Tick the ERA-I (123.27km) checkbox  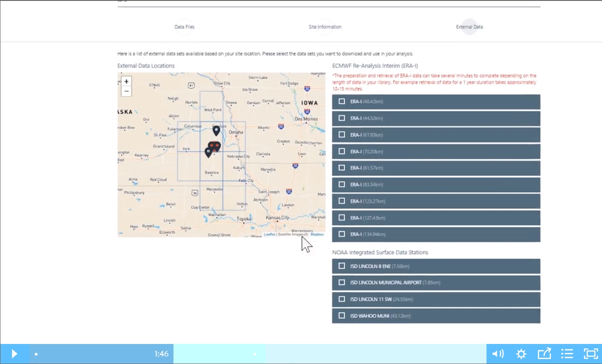click(x=342, y=201)
